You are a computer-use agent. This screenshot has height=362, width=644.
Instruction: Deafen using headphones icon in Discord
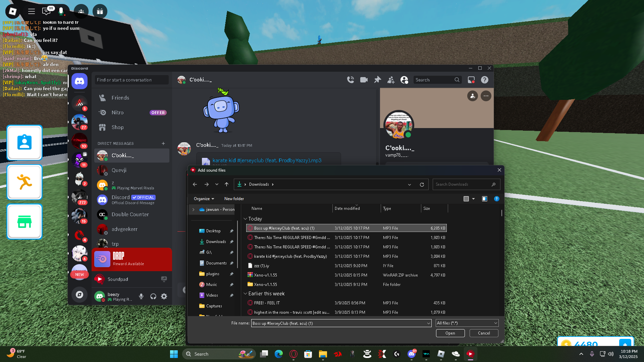153,296
